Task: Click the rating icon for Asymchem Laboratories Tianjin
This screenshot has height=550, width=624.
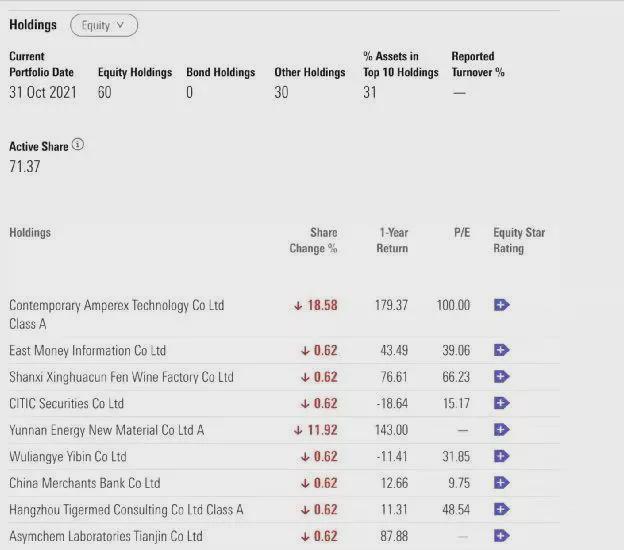Action: point(501,536)
